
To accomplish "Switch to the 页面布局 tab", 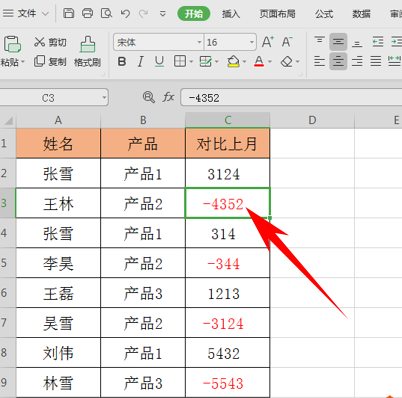I will 277,14.
